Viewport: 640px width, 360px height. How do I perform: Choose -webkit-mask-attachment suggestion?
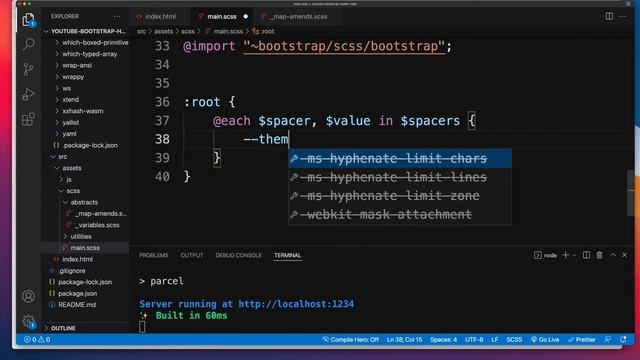pyautogui.click(x=400, y=215)
